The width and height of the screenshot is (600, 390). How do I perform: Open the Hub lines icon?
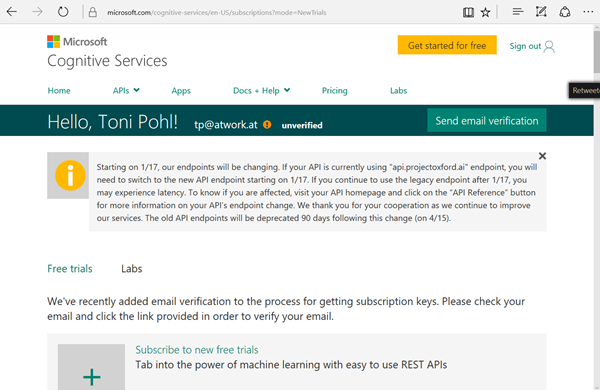518,12
